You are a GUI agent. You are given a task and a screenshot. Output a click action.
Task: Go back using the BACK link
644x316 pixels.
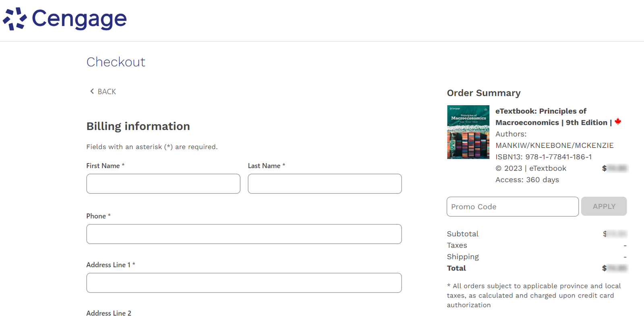[103, 91]
